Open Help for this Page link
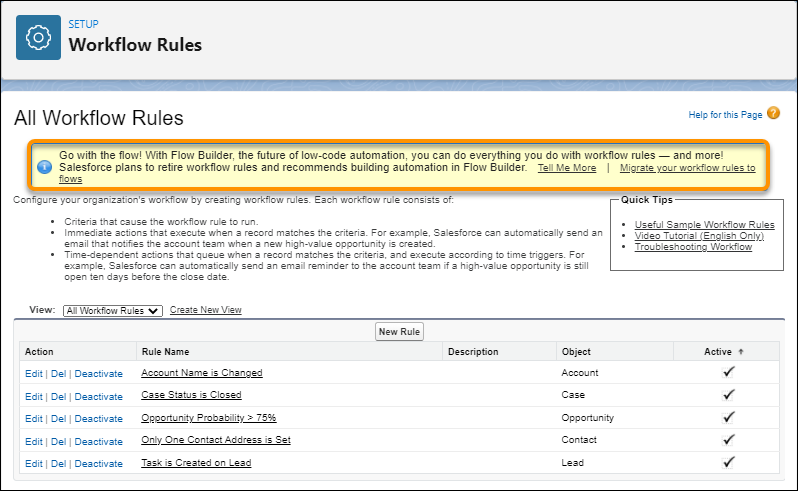798x491 pixels. pos(725,115)
